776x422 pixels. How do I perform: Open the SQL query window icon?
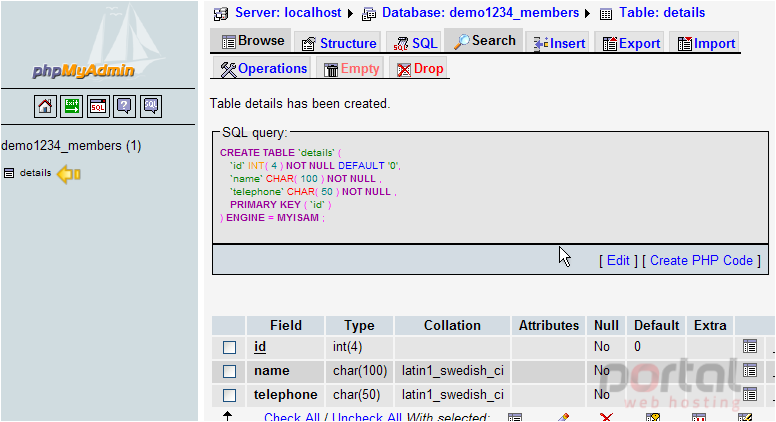tap(98, 106)
